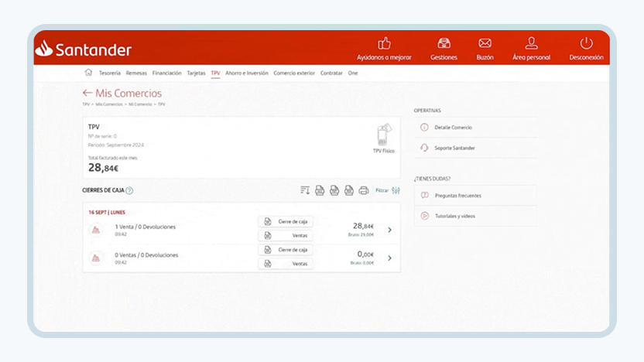
Task: Click cash register icon of 0 Ventas row
Action: [x=96, y=258]
